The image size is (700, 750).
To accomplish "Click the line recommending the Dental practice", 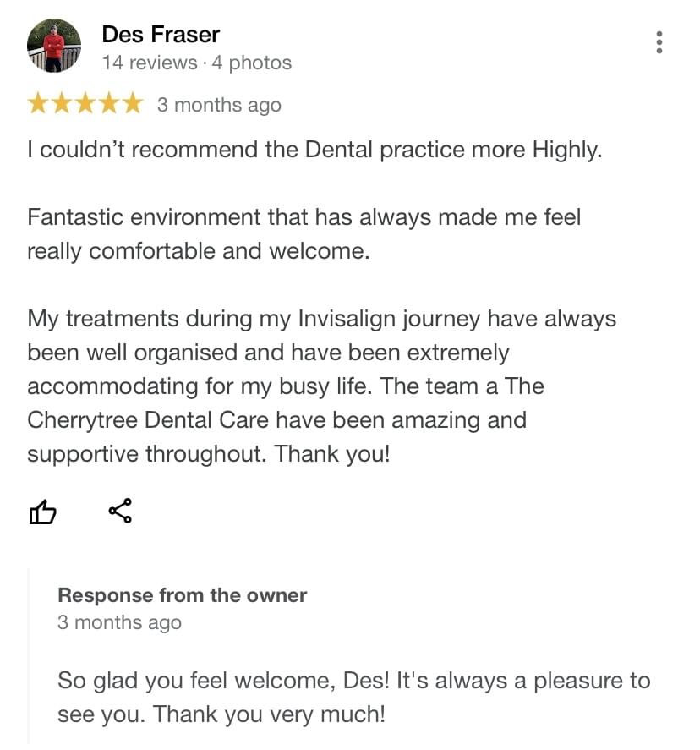I will (x=314, y=150).
